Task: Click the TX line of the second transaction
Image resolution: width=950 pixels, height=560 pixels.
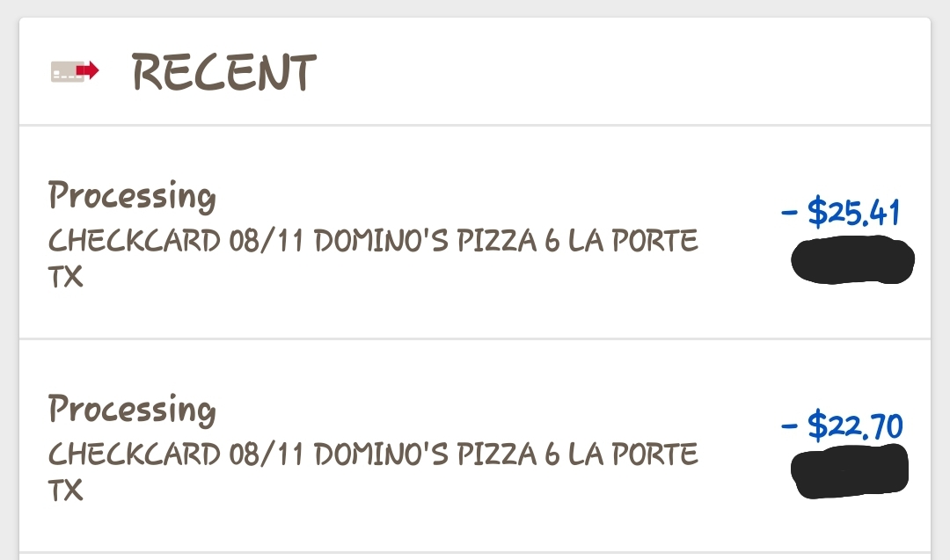Action: pos(66,490)
